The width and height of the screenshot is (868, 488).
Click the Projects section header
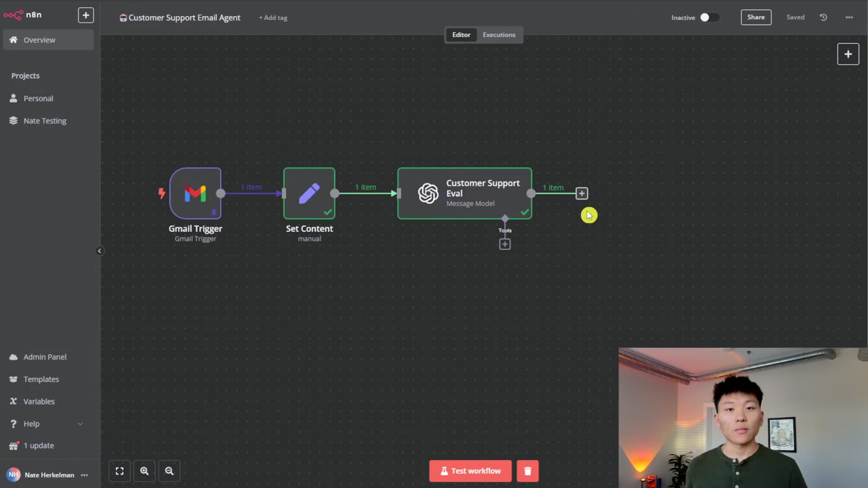(25, 76)
